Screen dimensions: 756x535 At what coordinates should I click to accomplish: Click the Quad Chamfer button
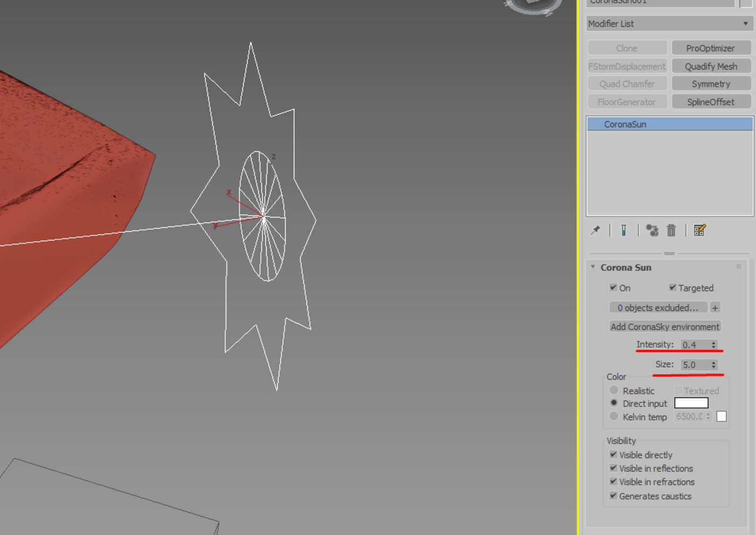(627, 84)
